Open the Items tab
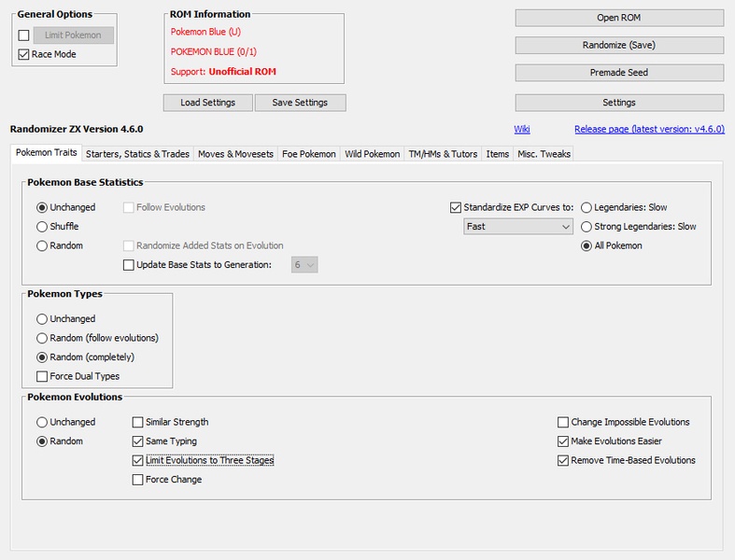This screenshot has height=560, width=735. coord(498,154)
